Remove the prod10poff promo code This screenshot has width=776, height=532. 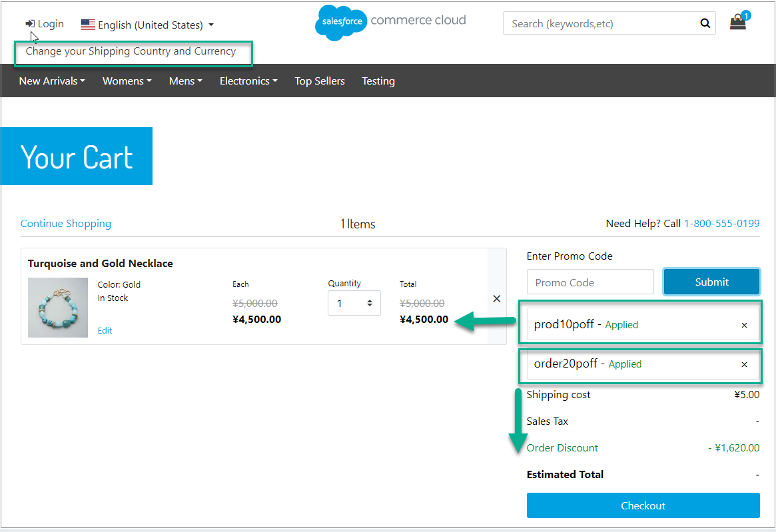point(744,325)
